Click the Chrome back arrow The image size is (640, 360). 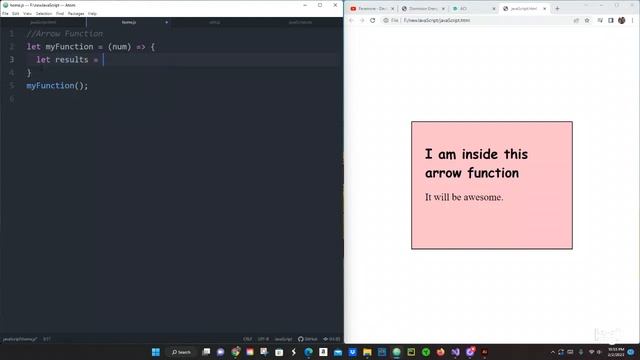[351, 20]
